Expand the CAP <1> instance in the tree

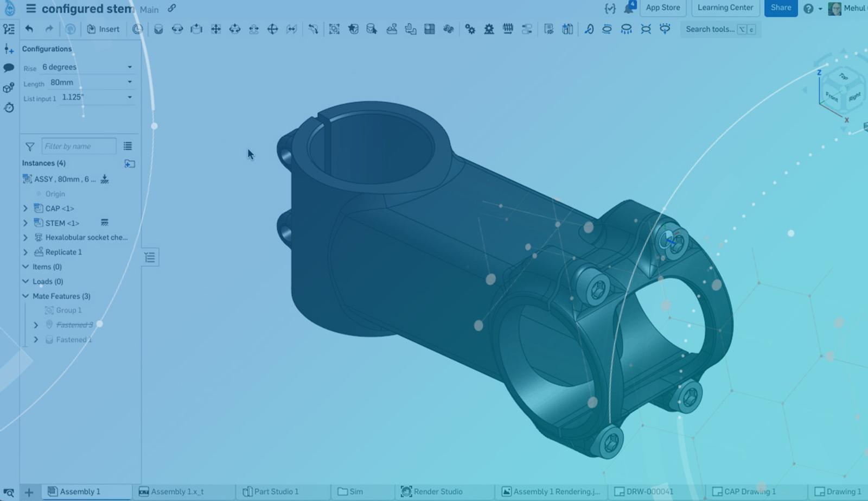25,208
